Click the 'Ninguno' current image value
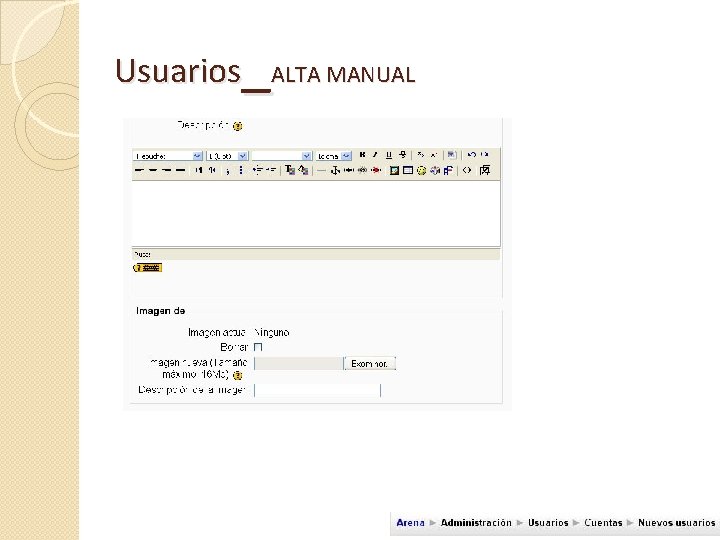The height and width of the screenshot is (540, 720). [x=271, y=332]
